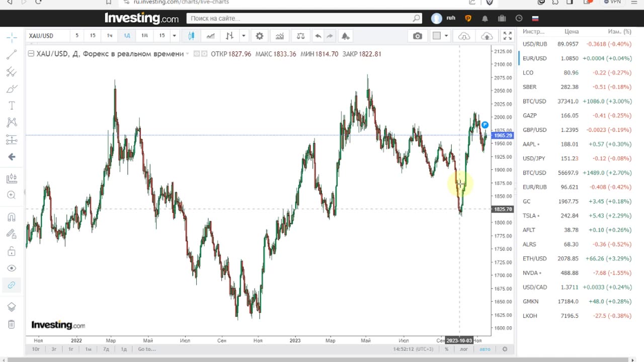Take a chart snapshot with camera icon
Viewport: 644px width, 362px height.
tap(418, 36)
